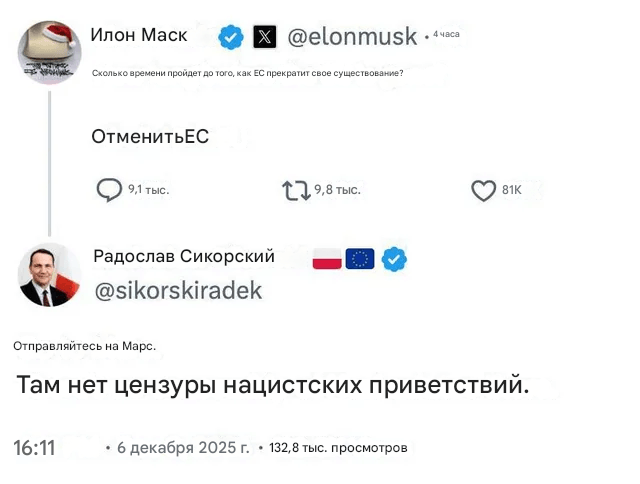Click the blue verified badge next to Илон Маск

tap(232, 38)
